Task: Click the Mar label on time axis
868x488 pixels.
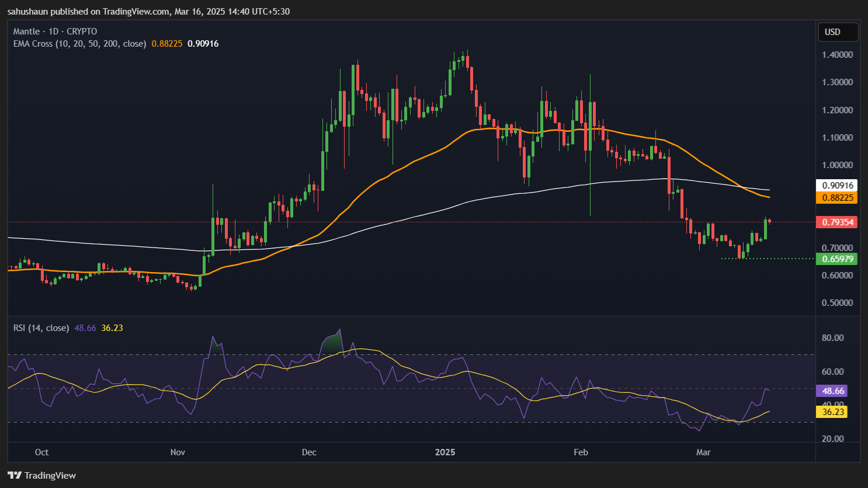Action: tap(703, 452)
